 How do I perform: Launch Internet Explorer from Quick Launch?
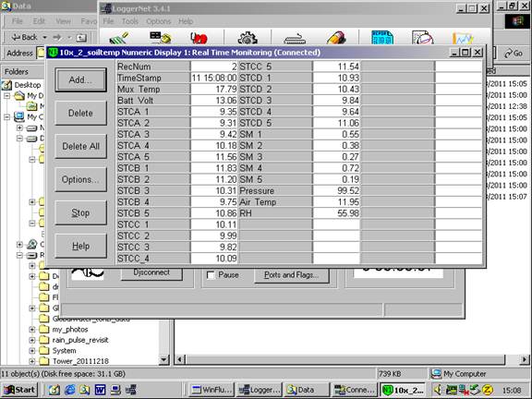tap(70, 390)
